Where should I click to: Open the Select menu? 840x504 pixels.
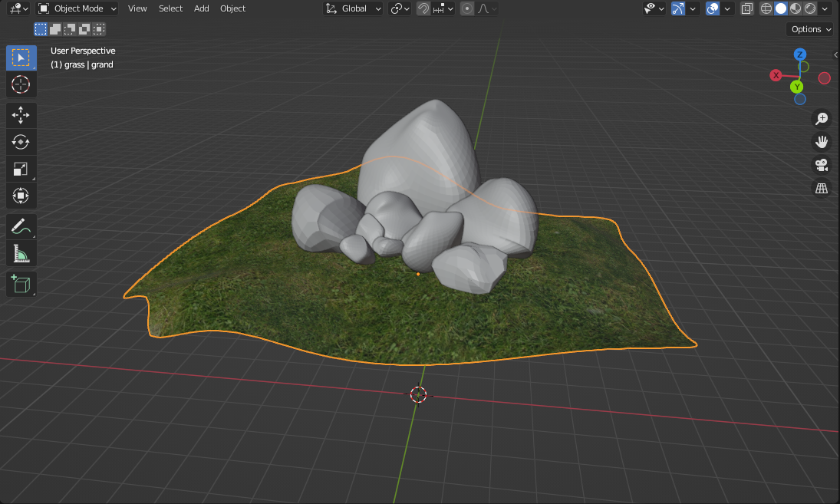pyautogui.click(x=170, y=8)
